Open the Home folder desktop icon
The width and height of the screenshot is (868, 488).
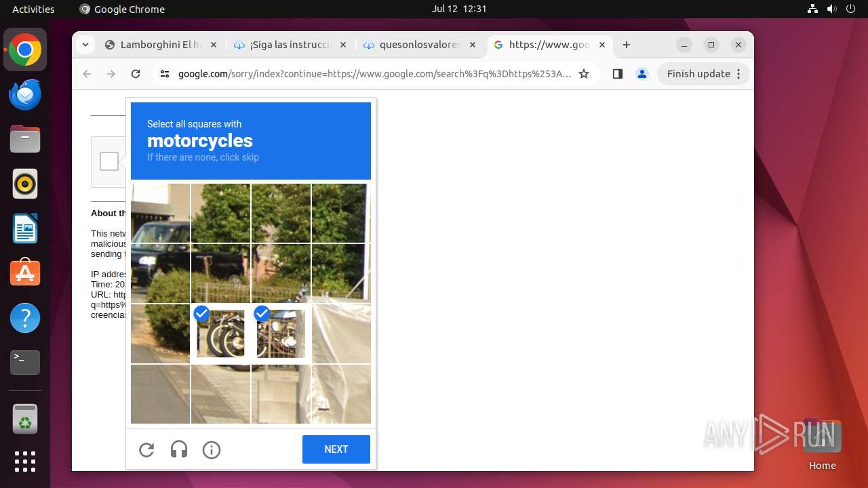822,445
